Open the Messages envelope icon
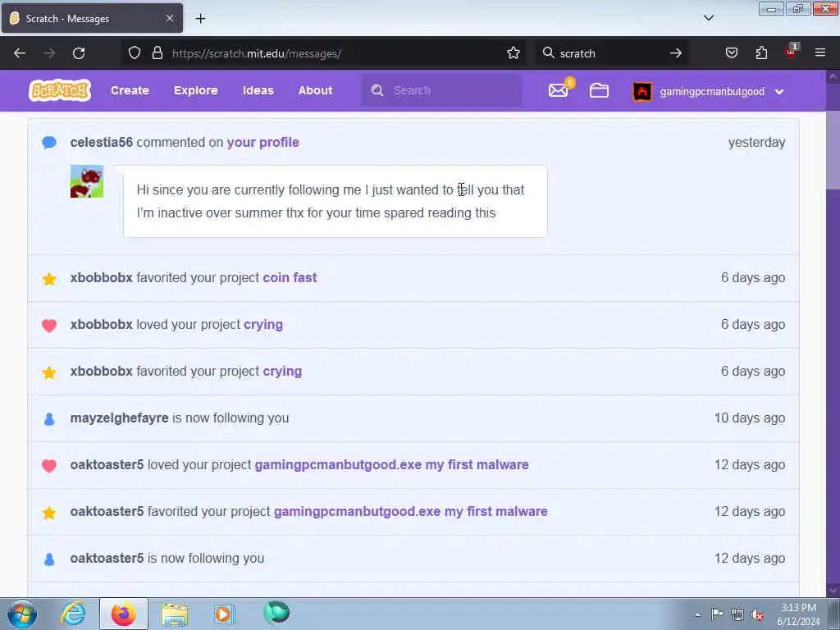The image size is (840, 630). (x=558, y=90)
